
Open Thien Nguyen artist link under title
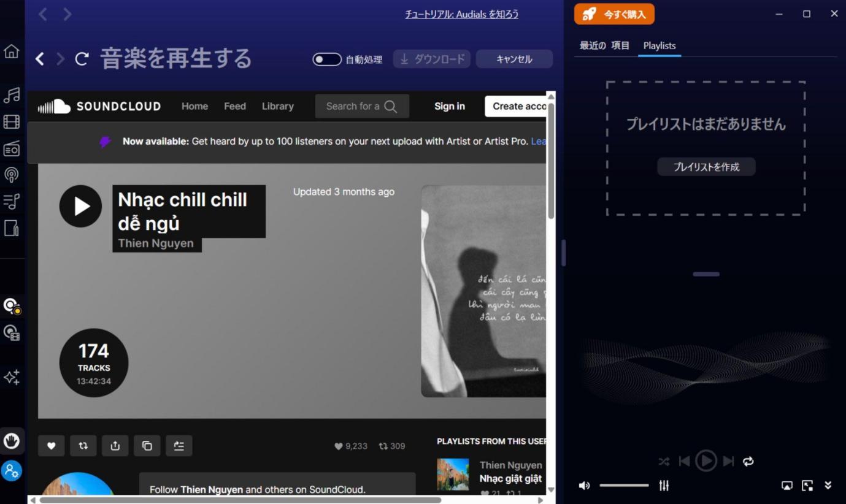pos(156,243)
